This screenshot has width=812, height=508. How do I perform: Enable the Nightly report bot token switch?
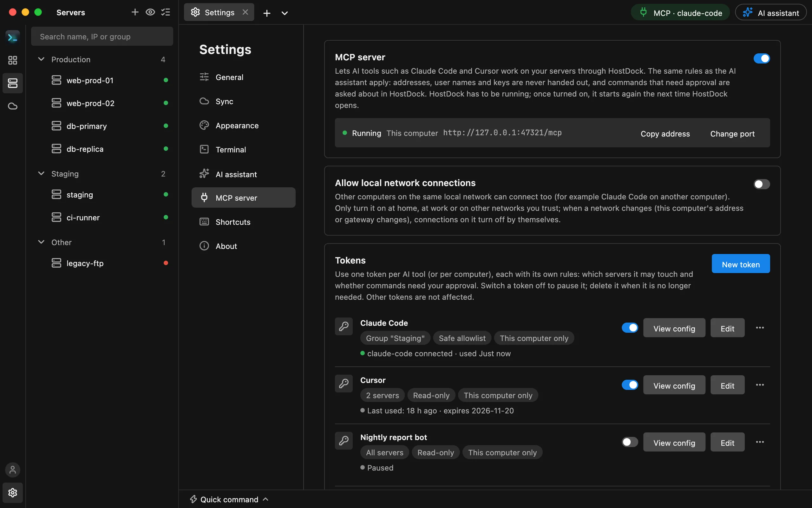click(630, 442)
